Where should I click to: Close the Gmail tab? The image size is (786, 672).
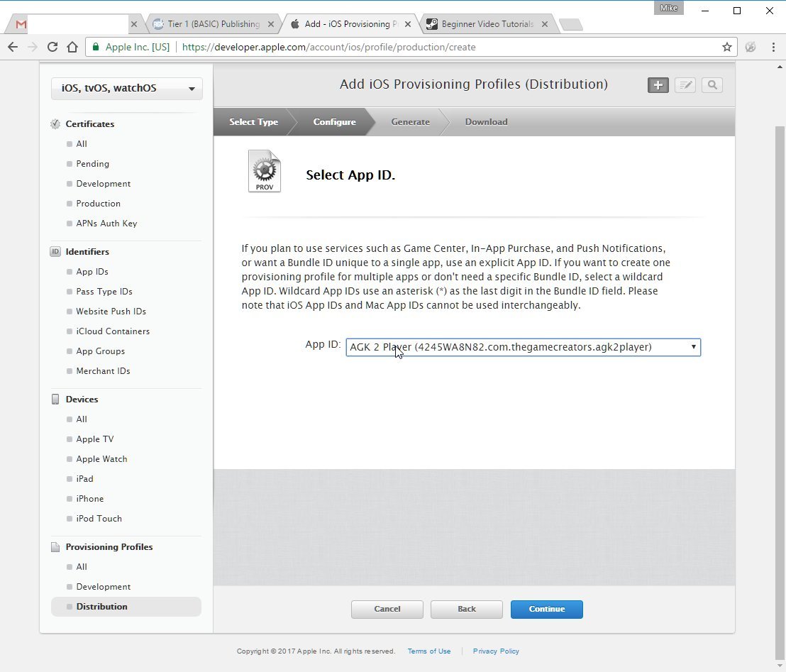click(x=134, y=24)
